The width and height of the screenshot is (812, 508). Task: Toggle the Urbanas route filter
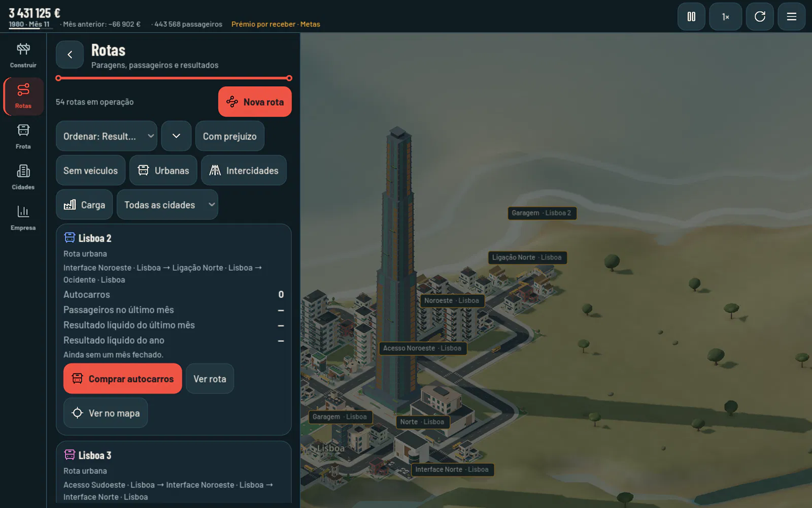click(163, 171)
